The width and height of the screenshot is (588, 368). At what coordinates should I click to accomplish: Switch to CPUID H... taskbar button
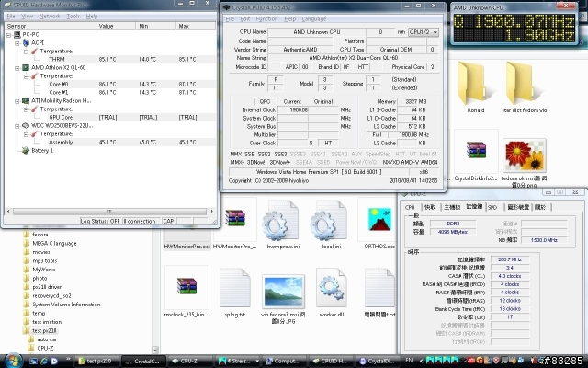(331, 362)
